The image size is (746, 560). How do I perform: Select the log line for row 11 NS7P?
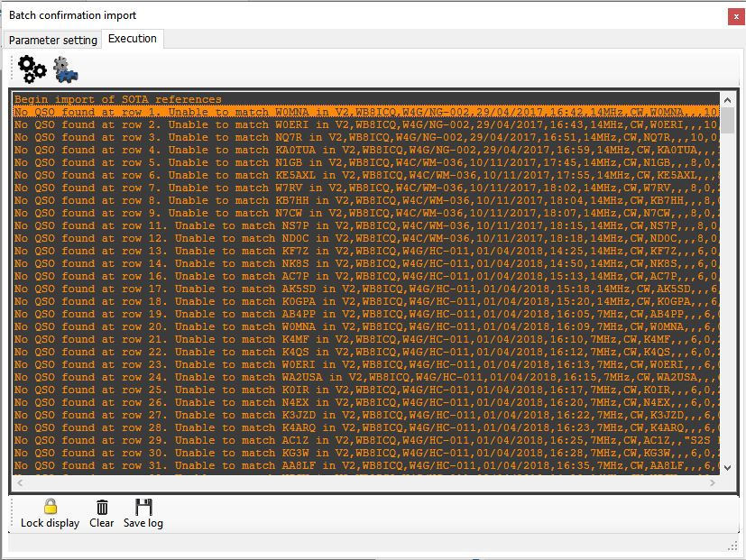click(x=366, y=225)
